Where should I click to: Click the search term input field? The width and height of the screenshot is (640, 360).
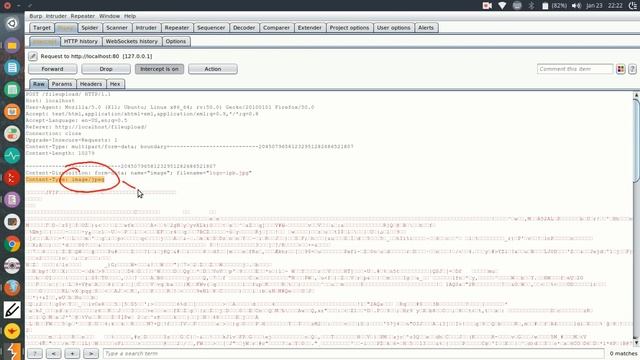pos(353,353)
